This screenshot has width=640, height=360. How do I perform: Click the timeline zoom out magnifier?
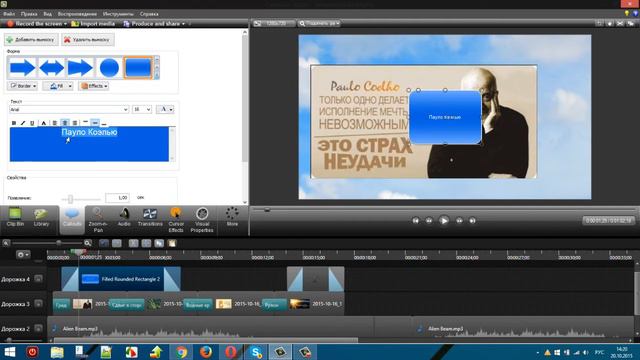coord(6,243)
